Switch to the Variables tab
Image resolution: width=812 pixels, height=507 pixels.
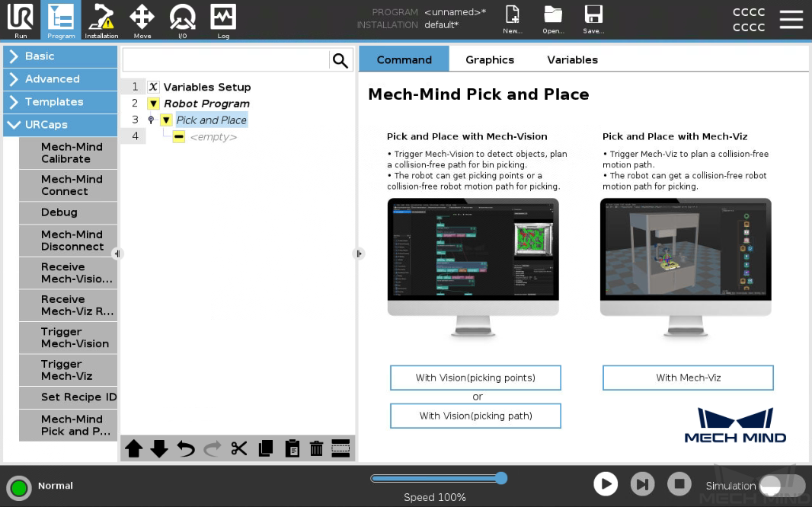(572, 59)
